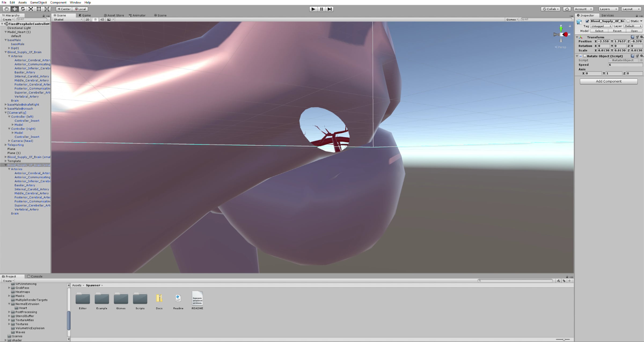The image size is (644, 342).
Task: Toggle the Static checkbox
Action: [628, 21]
